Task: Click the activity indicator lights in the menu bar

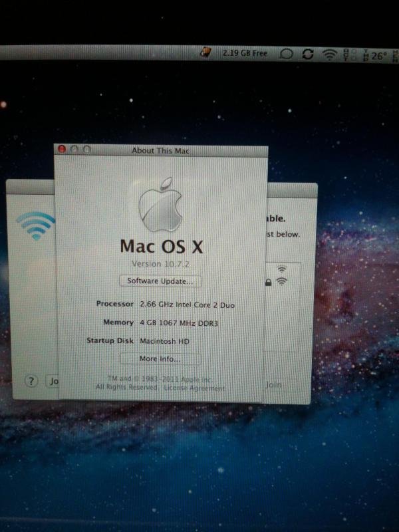Action: [x=350, y=55]
